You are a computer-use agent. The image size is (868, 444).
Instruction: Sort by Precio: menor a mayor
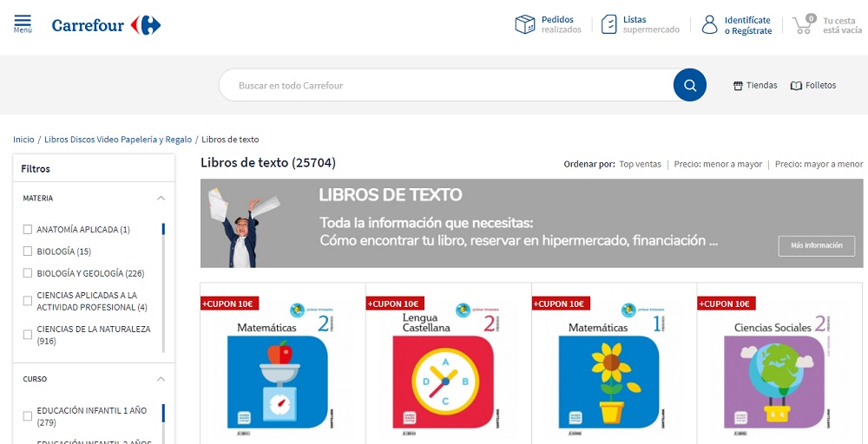718,164
